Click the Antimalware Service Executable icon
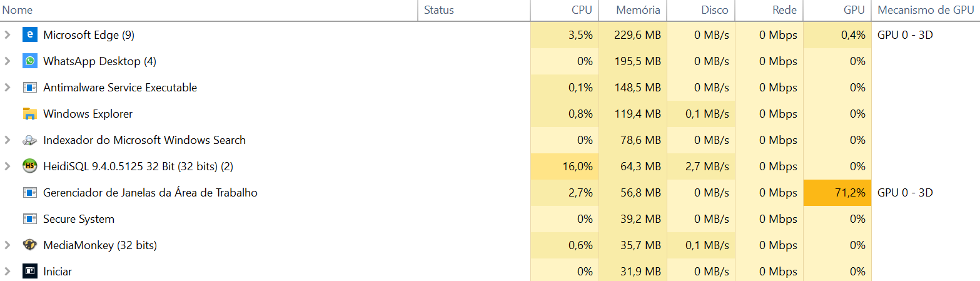 click(29, 88)
